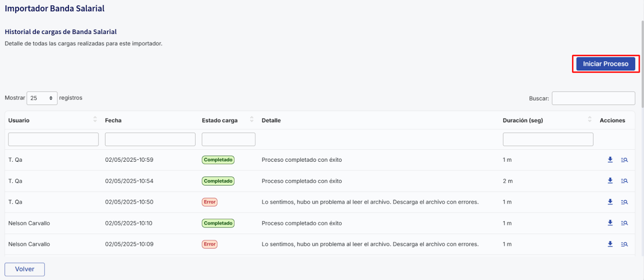Download file for the 02/05/2025-10:10 upload
This screenshot has width=644, height=280.
click(x=610, y=223)
